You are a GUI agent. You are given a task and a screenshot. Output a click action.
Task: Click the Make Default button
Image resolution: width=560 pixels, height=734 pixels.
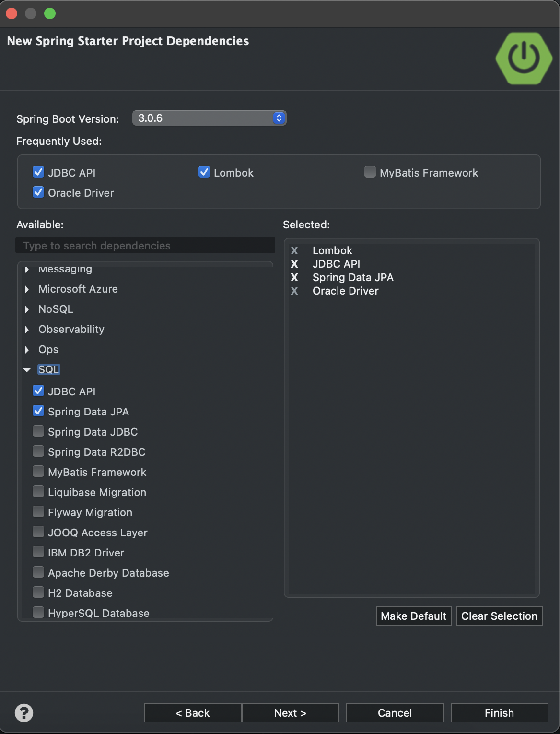point(414,616)
